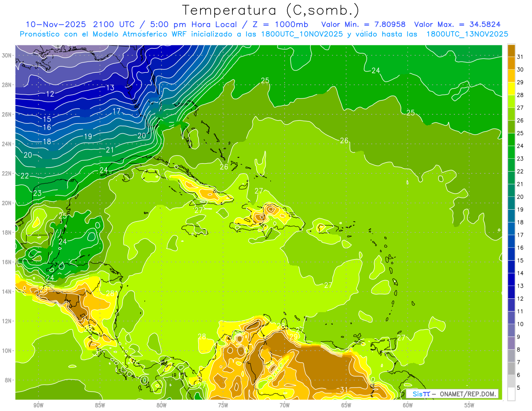The width and height of the screenshot is (532, 411).
Task: Click the brown color bar segment above 31
Action: pyautogui.click(x=511, y=51)
